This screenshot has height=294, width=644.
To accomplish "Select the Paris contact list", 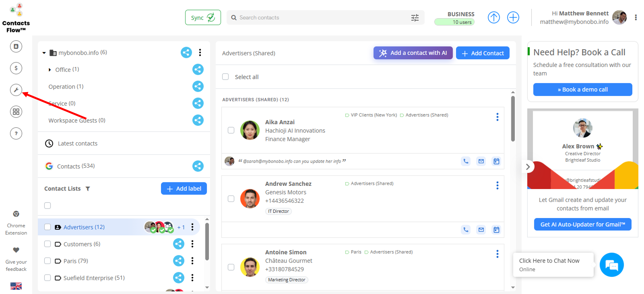I will pyautogui.click(x=76, y=261).
